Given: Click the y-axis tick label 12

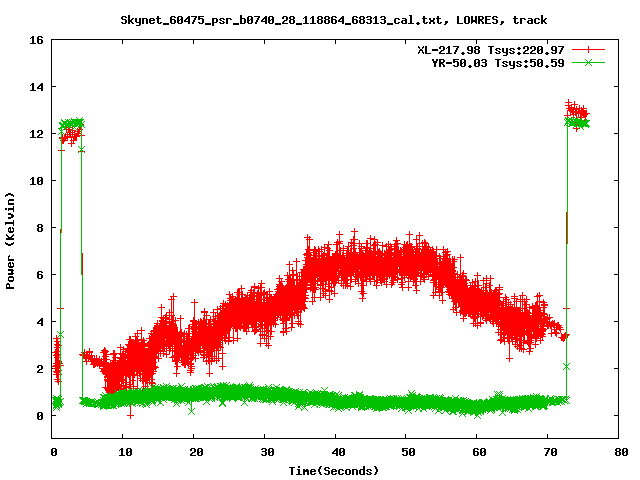Looking at the screenshot, I should tap(36, 134).
